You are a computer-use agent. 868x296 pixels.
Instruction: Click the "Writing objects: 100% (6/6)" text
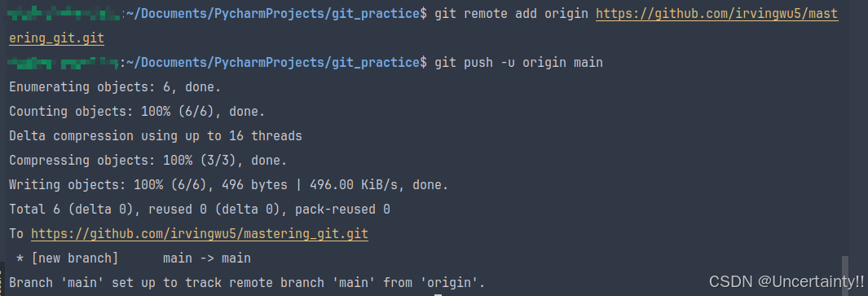108,184
